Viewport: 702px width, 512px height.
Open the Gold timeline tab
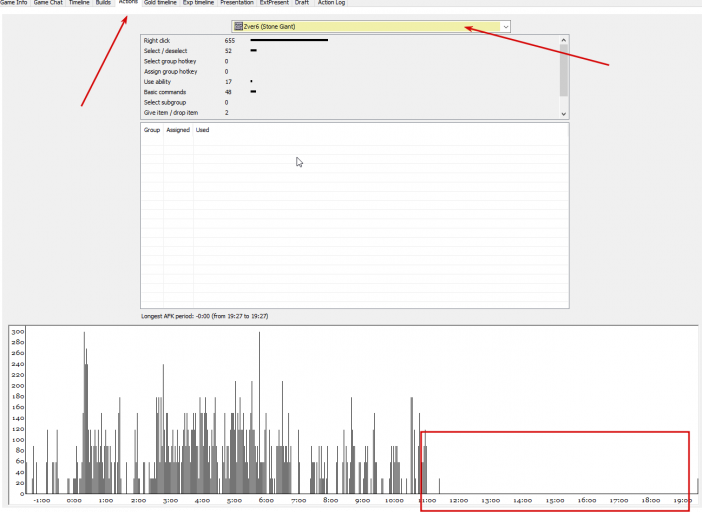point(160,3)
